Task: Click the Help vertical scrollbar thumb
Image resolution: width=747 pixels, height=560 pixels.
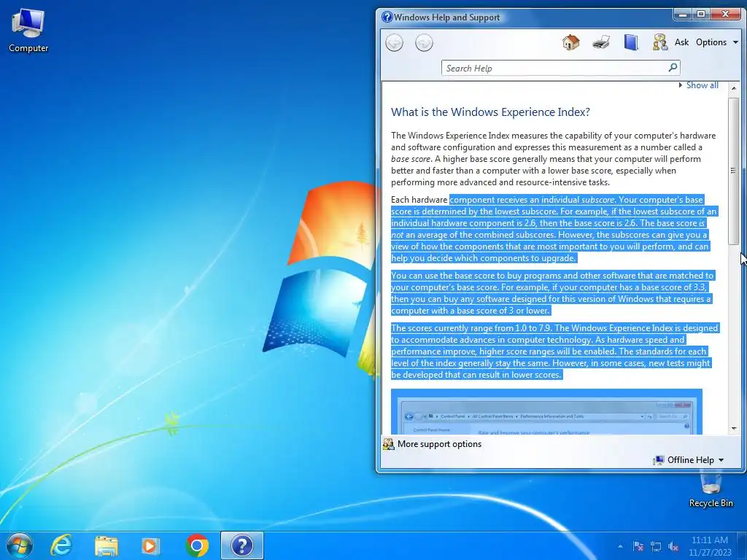Action: point(734,171)
